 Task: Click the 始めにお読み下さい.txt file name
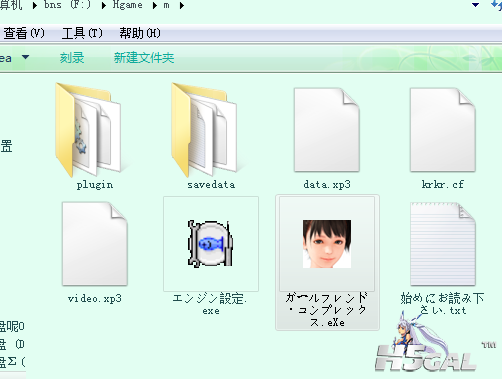pos(442,304)
